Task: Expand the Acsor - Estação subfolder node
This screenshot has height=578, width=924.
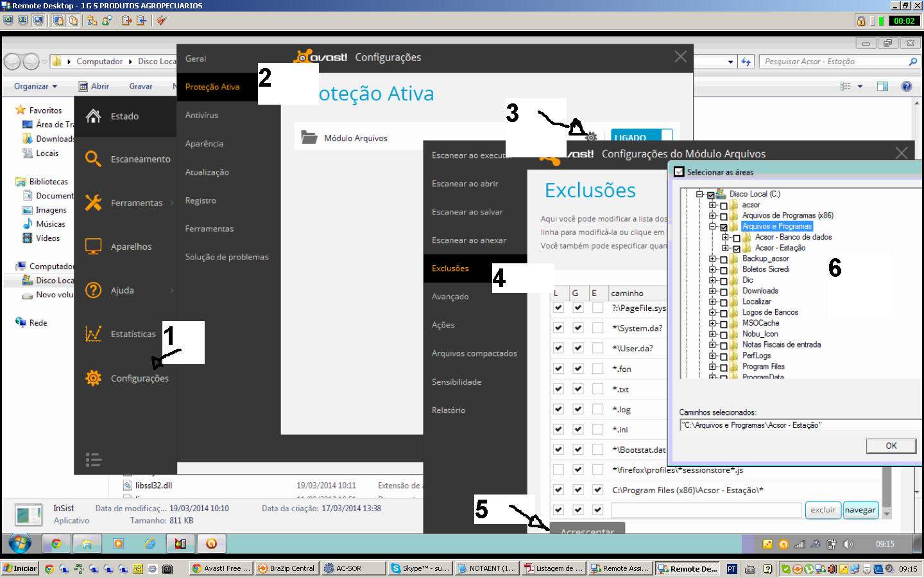Action: click(725, 248)
